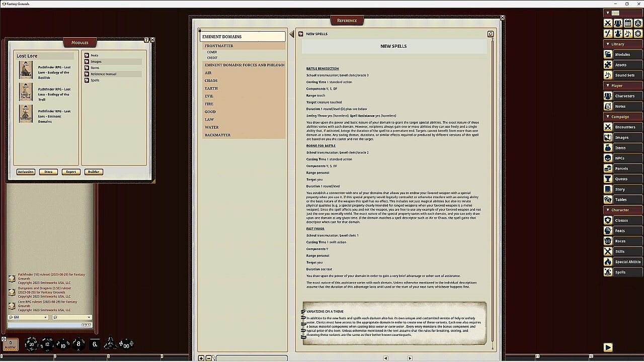Open the calendar tool icon
644x362 pixels.
[x=628, y=23]
